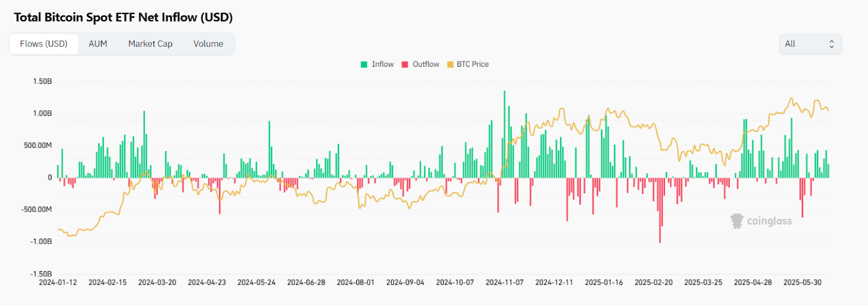Click the 2024-09-04 date label
Viewport: 868px width, 305px height.
coord(405,282)
